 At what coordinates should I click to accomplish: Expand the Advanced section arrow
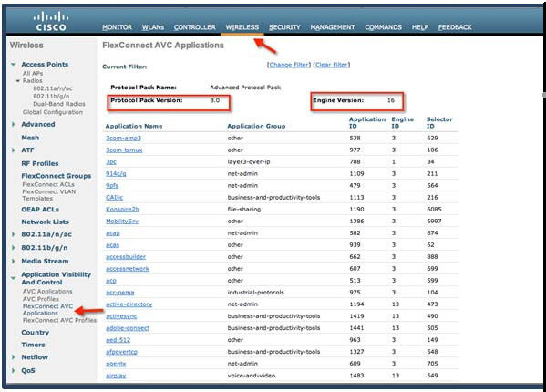14,124
